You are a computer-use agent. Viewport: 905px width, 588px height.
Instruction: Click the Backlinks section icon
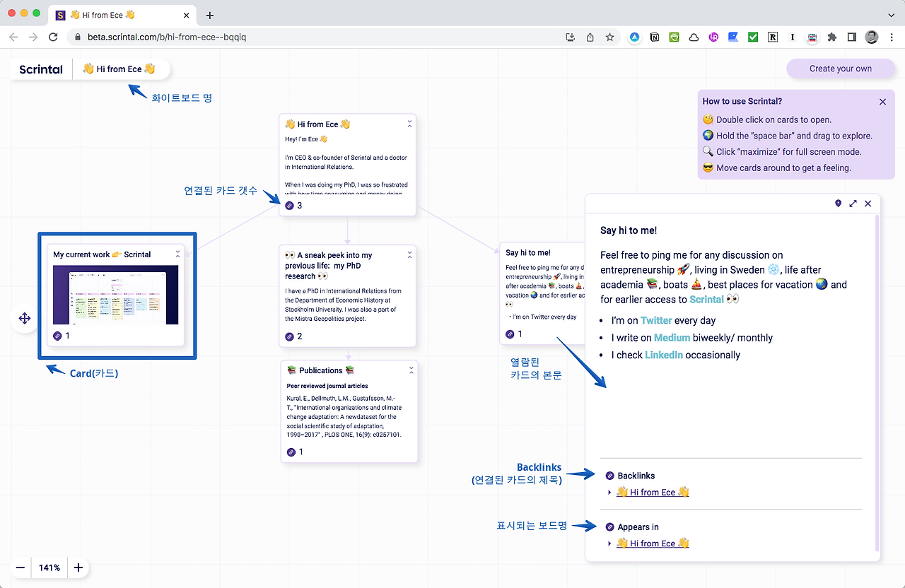coord(610,476)
